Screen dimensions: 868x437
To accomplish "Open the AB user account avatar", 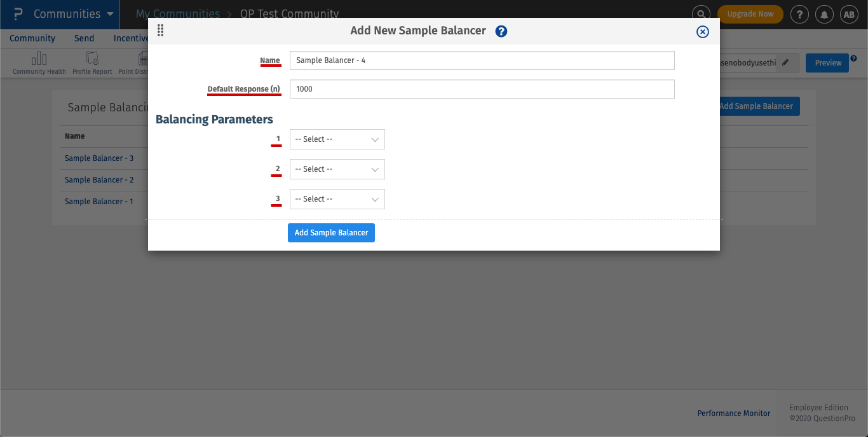I will (x=849, y=14).
